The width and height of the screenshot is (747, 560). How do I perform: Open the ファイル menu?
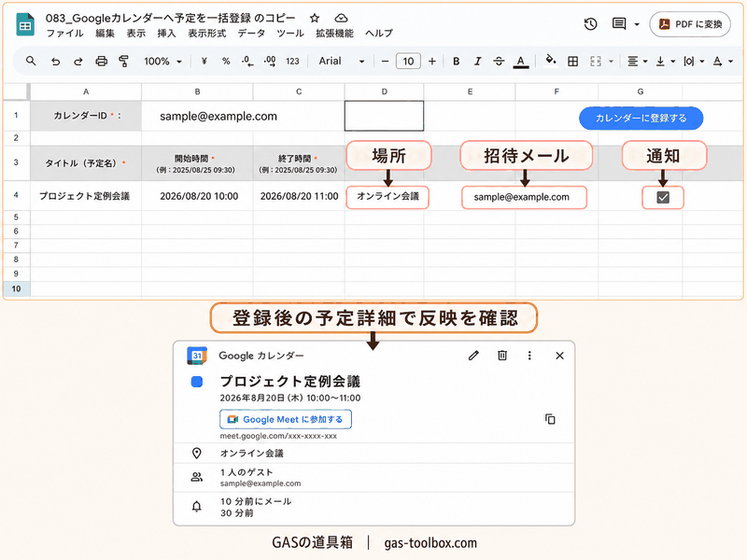coord(64,34)
